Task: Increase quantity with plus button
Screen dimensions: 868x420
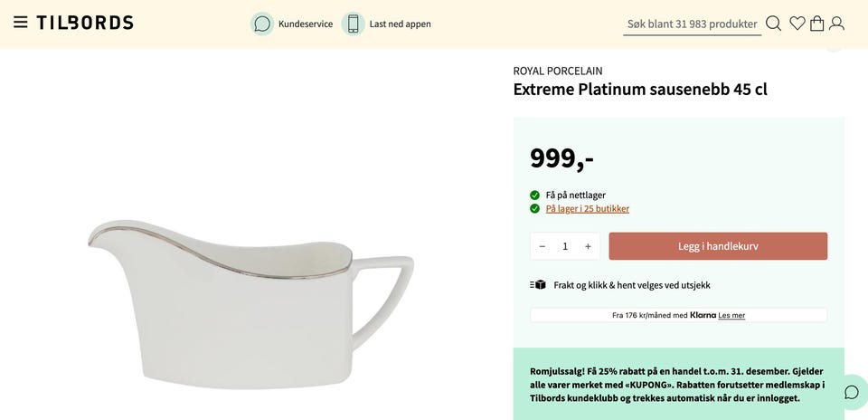Action: tap(588, 246)
